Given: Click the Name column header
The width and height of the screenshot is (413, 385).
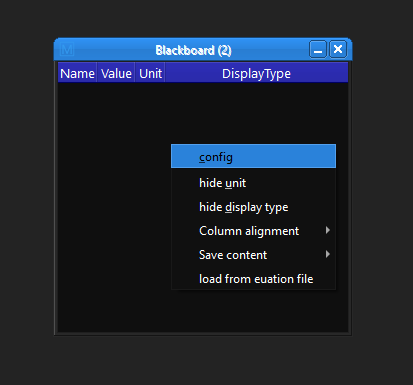Looking at the screenshot, I should pos(77,73).
